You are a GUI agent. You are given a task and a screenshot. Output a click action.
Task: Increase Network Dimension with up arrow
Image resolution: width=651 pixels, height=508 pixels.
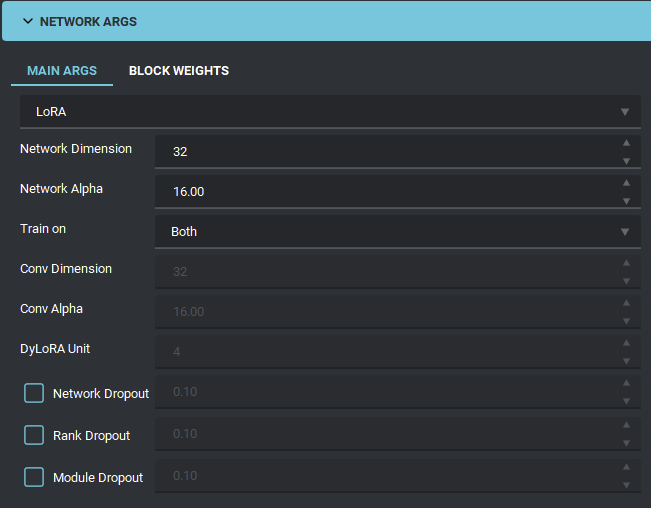point(626,143)
